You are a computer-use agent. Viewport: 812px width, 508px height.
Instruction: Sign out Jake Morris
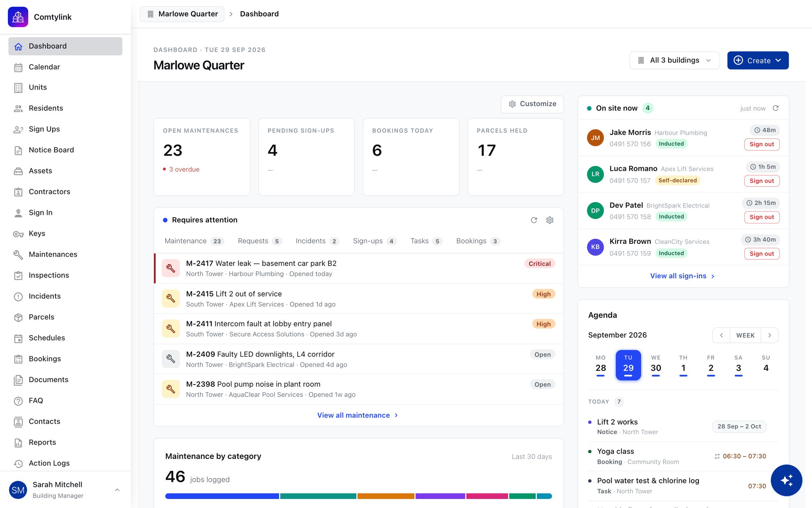coord(762,144)
